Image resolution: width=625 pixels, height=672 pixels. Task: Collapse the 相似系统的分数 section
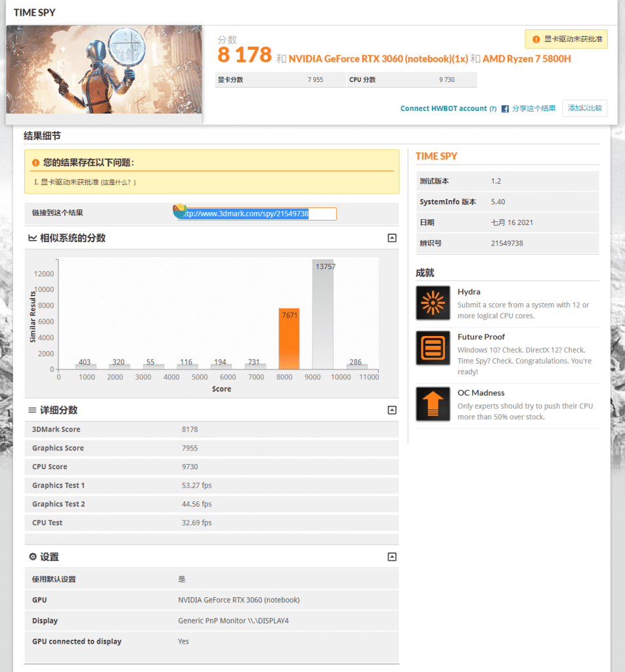(x=392, y=238)
